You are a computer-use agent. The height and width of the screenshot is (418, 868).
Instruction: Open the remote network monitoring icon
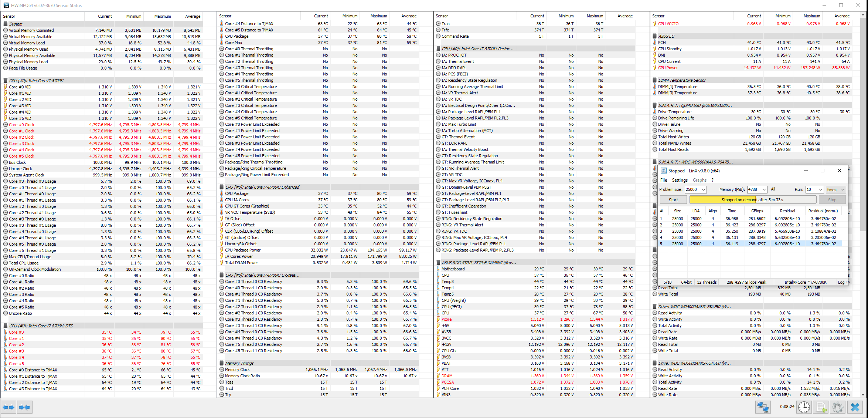[762, 407]
